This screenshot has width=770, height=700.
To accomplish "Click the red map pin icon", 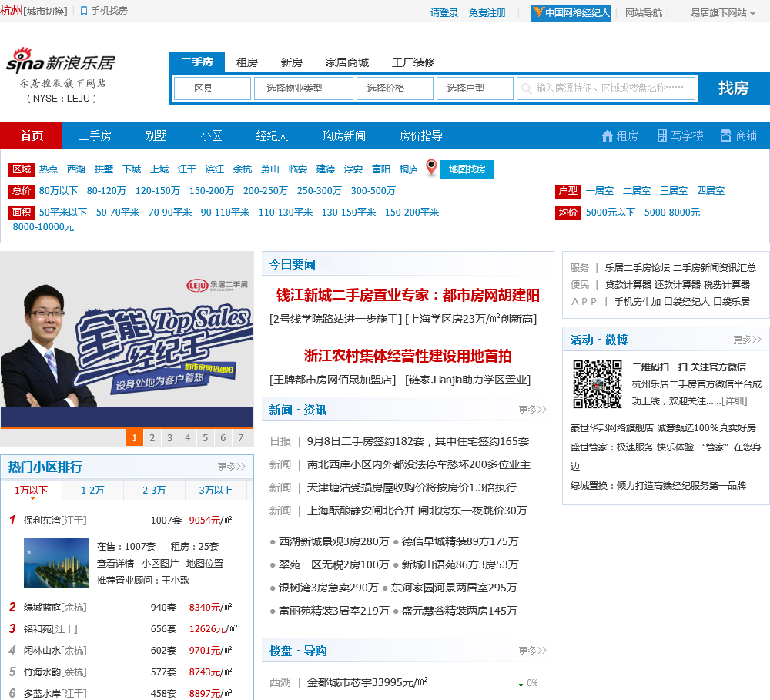I will (431, 168).
